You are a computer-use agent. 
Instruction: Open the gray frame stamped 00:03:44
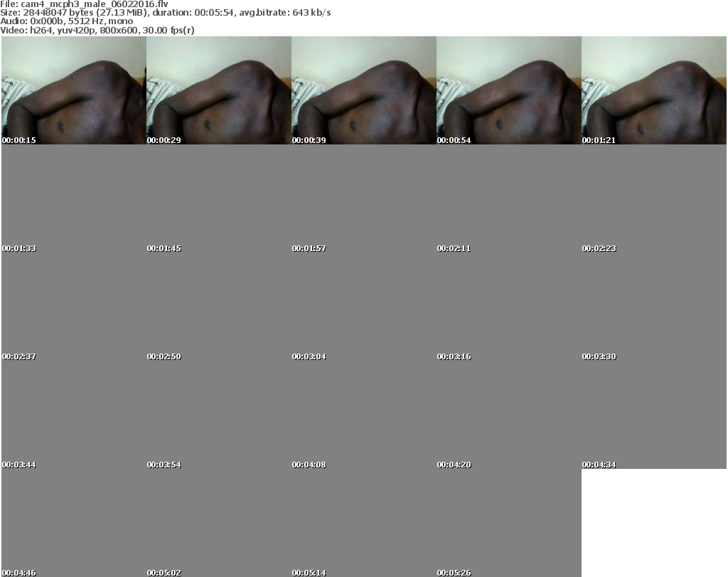click(x=74, y=415)
